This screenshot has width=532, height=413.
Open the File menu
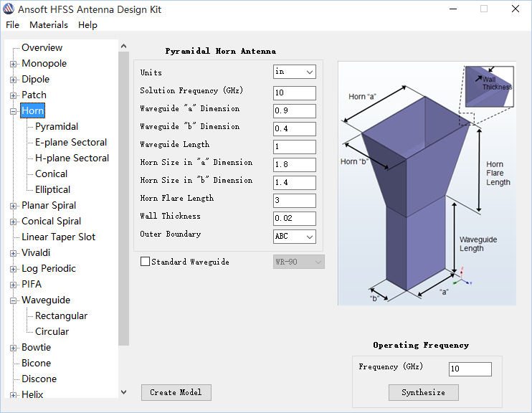[x=13, y=25]
